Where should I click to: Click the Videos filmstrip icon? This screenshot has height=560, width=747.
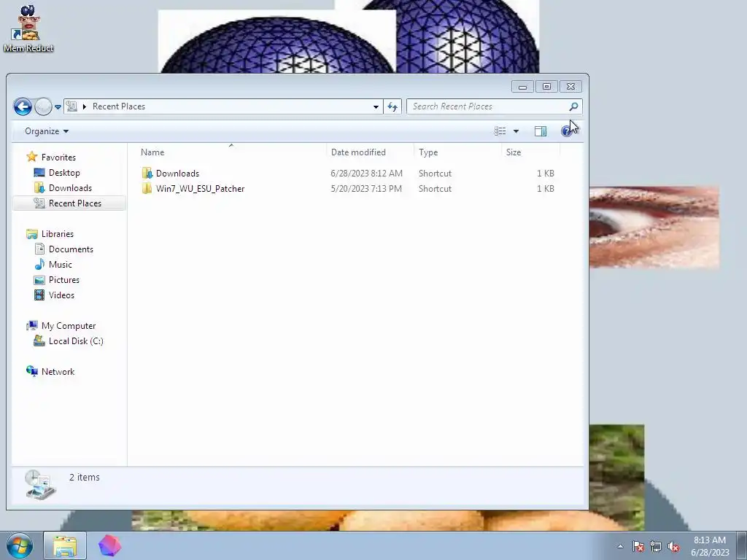(x=39, y=295)
